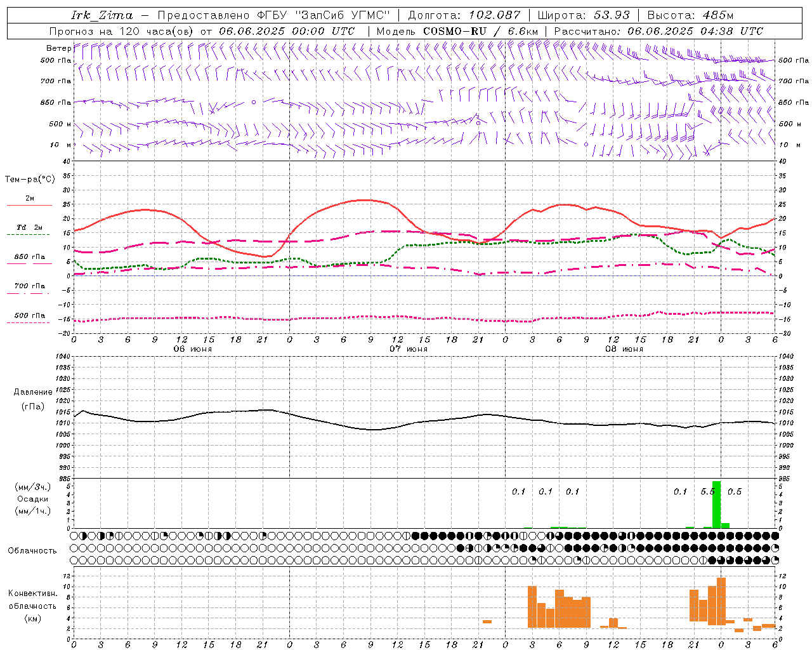The height and width of the screenshot is (650, 812).
Task: Click the 'Конвективн.' convective cloud label
Action: pyautogui.click(x=33, y=594)
